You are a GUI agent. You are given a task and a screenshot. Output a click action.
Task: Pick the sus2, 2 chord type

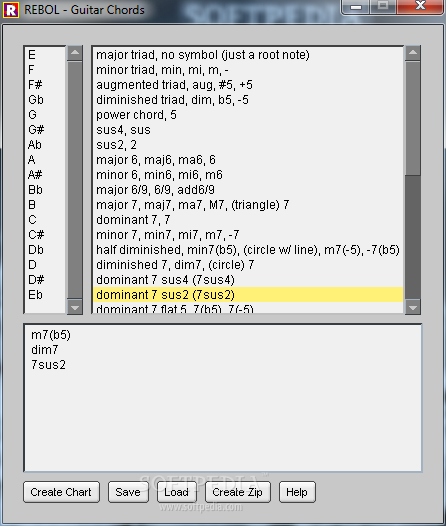point(248,145)
